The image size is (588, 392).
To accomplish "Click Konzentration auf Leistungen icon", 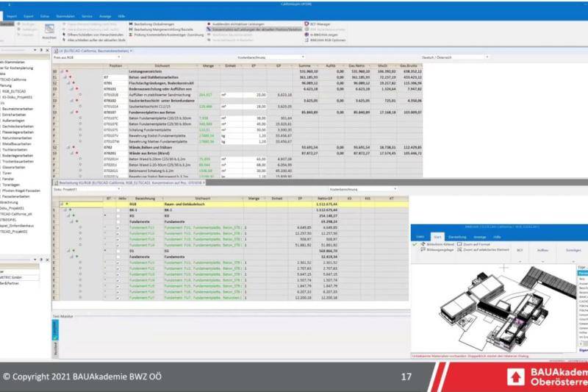I will point(209,29).
